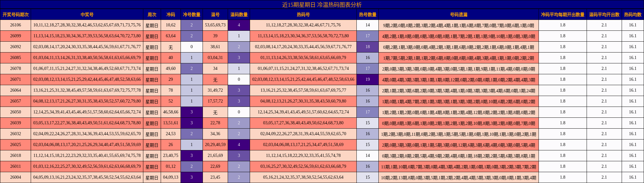Click issue number 26004
This screenshot has width=644, height=183.
[x=16, y=177]
